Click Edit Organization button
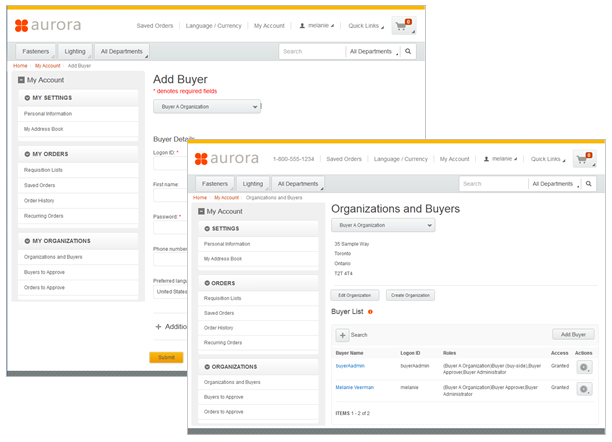 (x=354, y=296)
